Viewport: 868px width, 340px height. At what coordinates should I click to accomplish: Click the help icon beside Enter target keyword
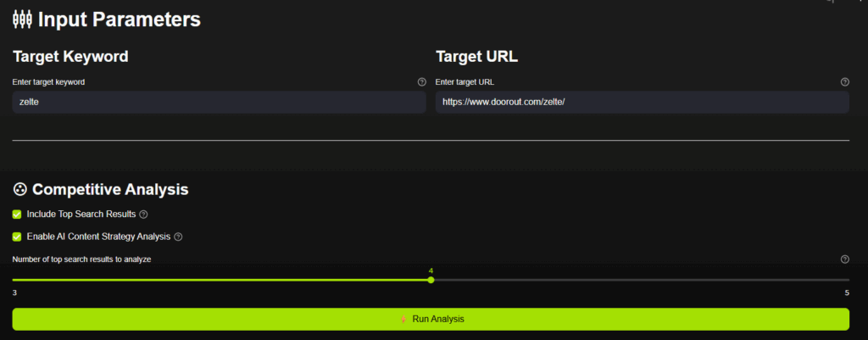coord(422,82)
